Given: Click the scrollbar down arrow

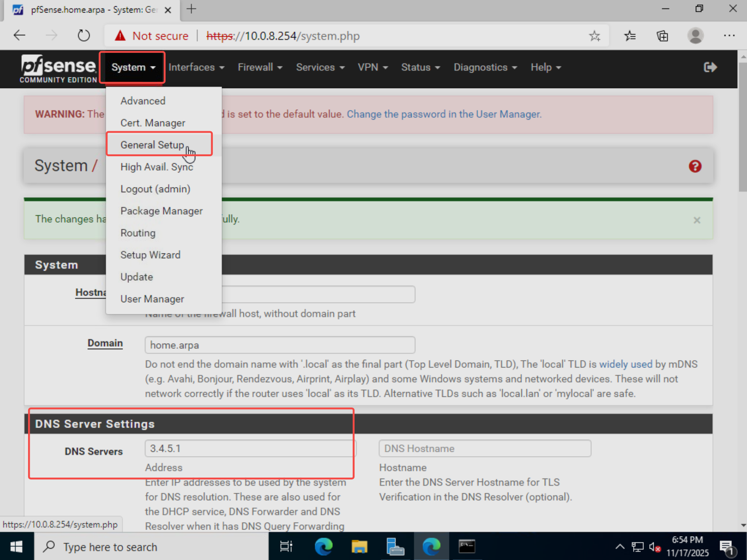Looking at the screenshot, I should tap(743, 525).
